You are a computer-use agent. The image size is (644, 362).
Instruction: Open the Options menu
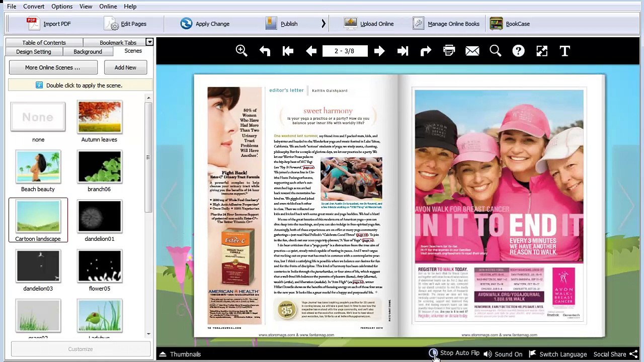tap(62, 6)
